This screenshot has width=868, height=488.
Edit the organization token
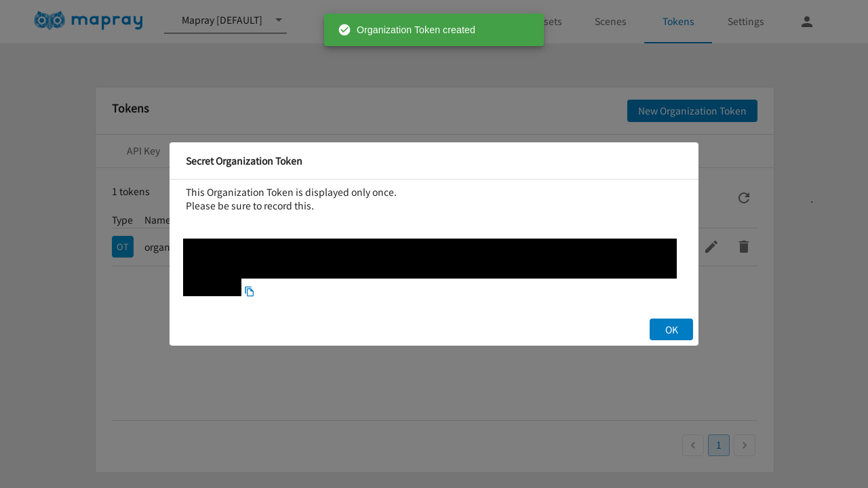(711, 247)
